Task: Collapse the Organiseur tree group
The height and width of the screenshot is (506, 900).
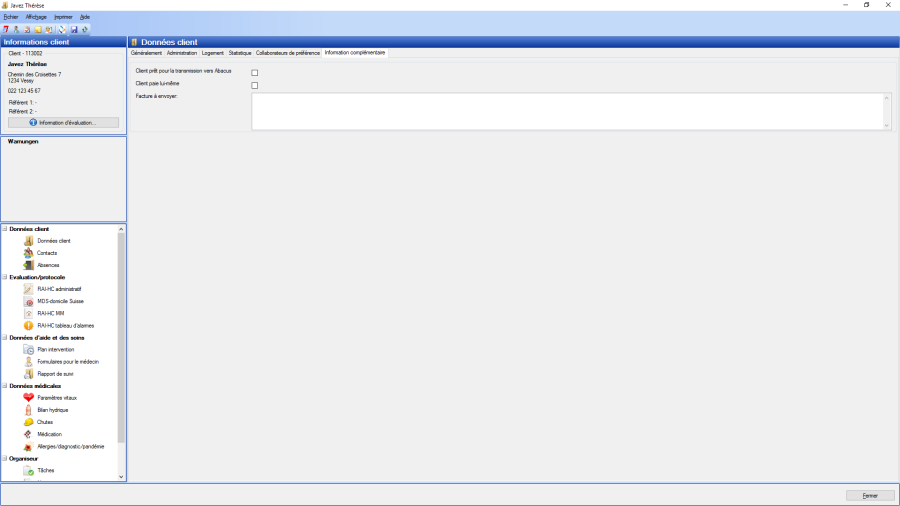Action: (5, 458)
